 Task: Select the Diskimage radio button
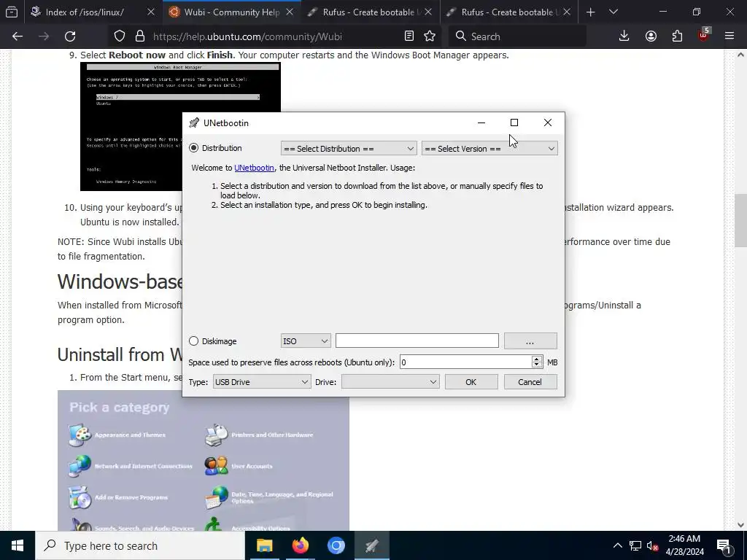click(x=193, y=341)
